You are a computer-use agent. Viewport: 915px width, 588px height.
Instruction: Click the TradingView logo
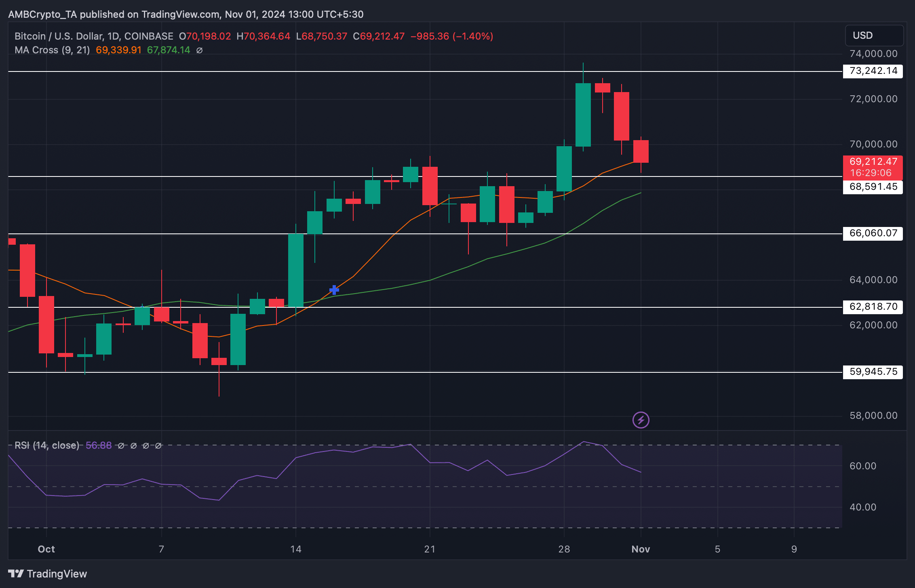(47, 573)
